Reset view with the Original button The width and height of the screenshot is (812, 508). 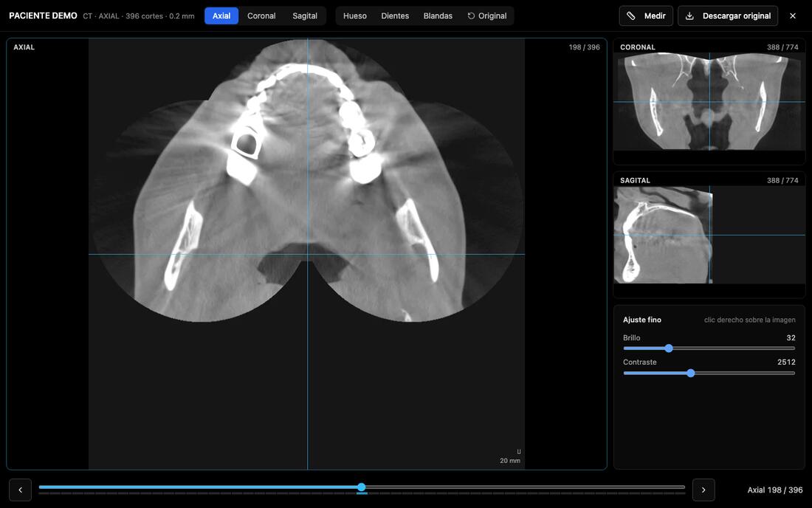pos(486,16)
